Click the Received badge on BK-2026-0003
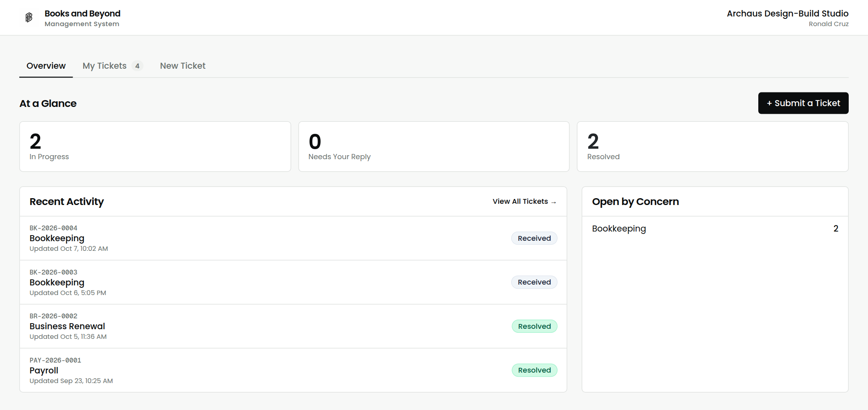Viewport: 868px width, 410px height. point(534,282)
